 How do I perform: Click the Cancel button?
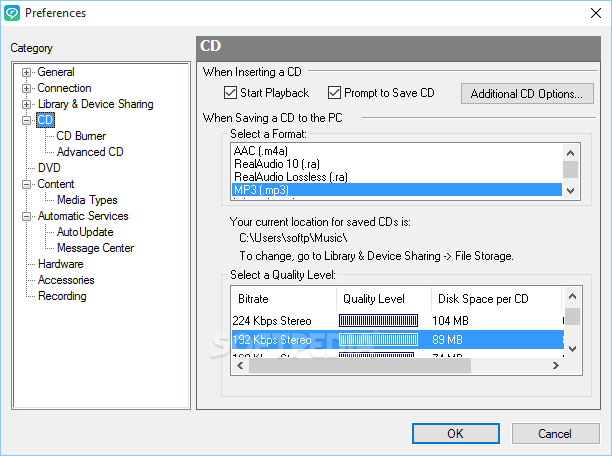tap(555, 433)
